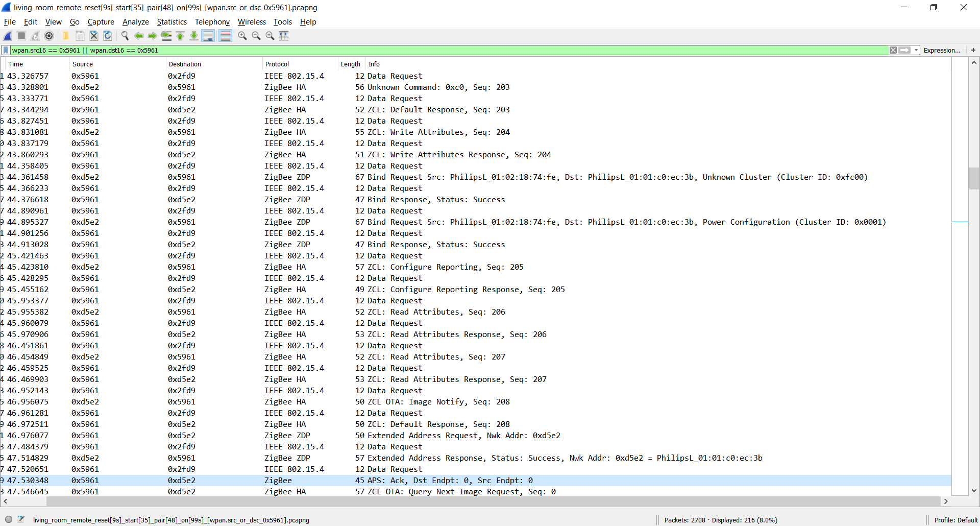Restart the current capture

(35, 36)
